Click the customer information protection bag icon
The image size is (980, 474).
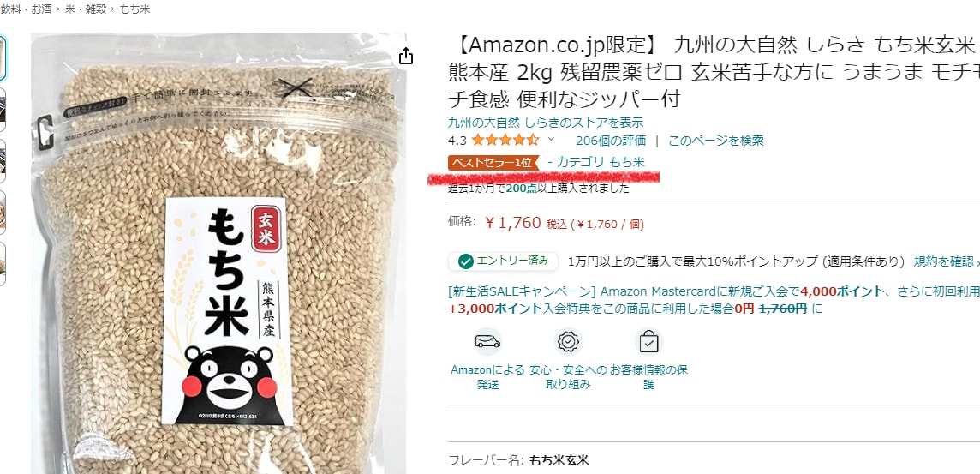click(x=648, y=341)
